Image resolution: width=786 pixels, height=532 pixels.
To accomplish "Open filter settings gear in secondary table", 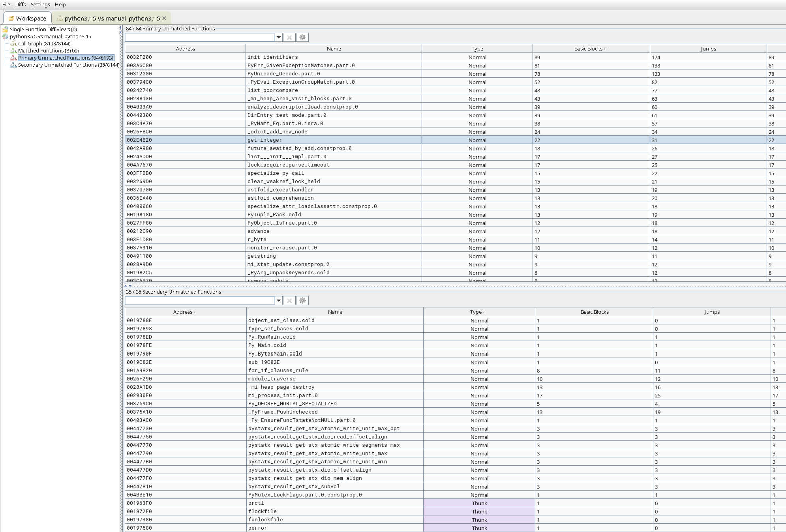I will (302, 300).
